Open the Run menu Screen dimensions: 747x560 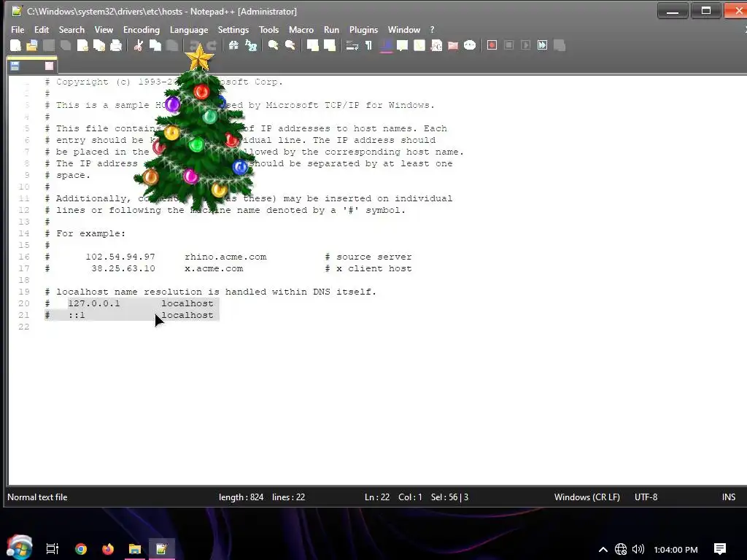tap(332, 29)
